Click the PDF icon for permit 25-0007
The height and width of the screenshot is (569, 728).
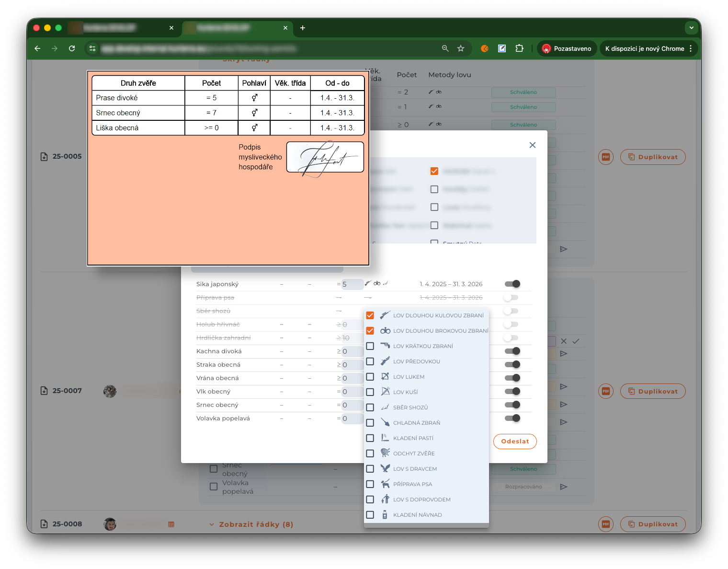(x=605, y=391)
